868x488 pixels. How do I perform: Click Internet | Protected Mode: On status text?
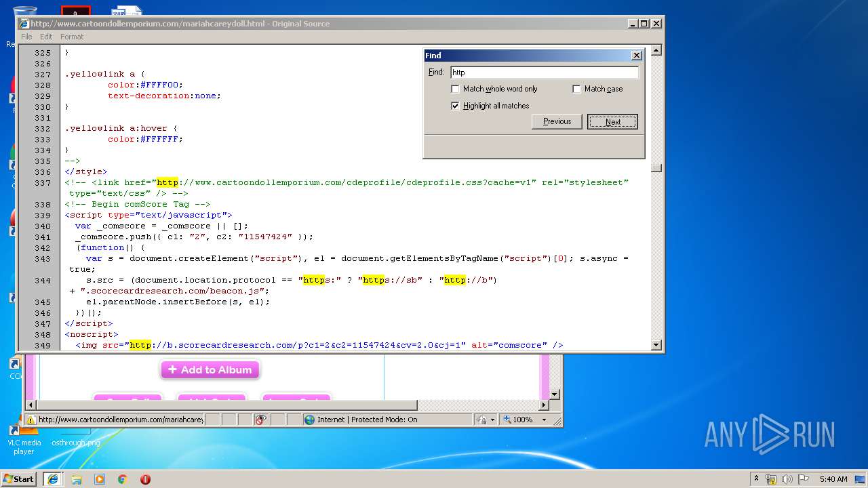pyautogui.click(x=368, y=420)
